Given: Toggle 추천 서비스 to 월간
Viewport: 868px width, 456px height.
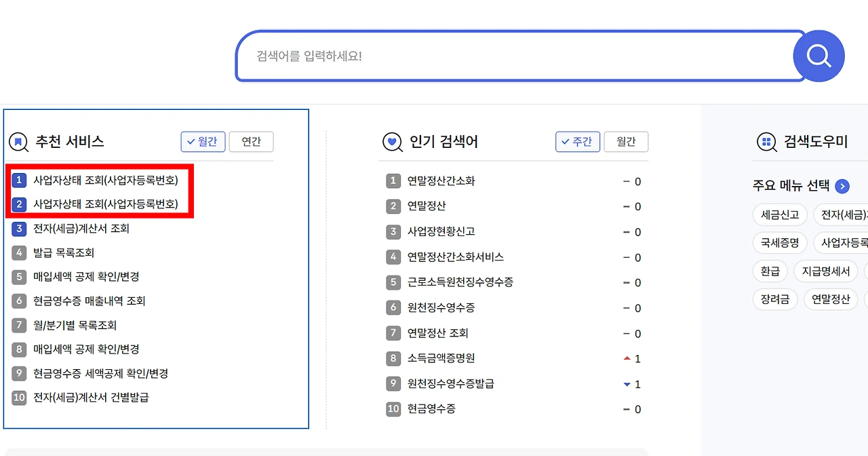Looking at the screenshot, I should coord(203,142).
